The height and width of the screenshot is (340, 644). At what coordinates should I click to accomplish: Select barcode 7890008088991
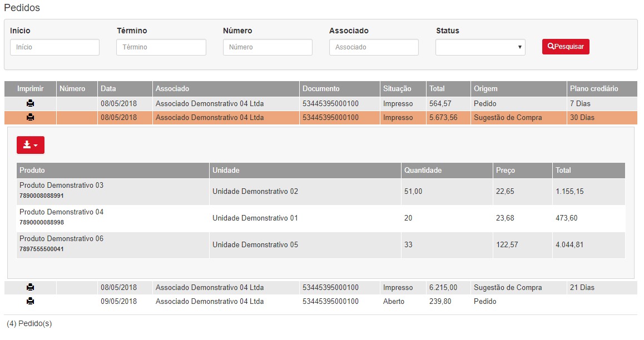coord(42,196)
